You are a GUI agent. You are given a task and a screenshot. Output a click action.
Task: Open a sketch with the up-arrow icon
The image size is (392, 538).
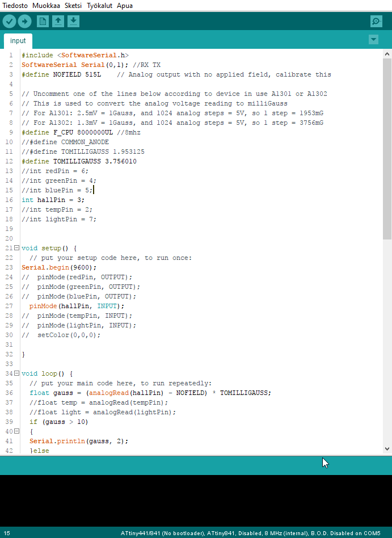[58, 21]
